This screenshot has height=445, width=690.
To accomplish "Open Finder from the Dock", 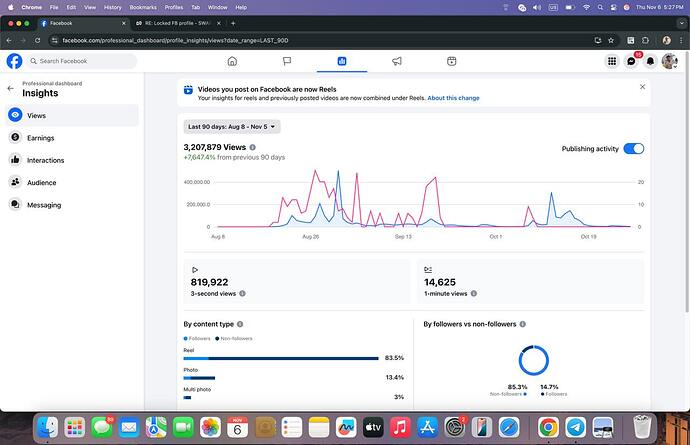I will [x=47, y=427].
